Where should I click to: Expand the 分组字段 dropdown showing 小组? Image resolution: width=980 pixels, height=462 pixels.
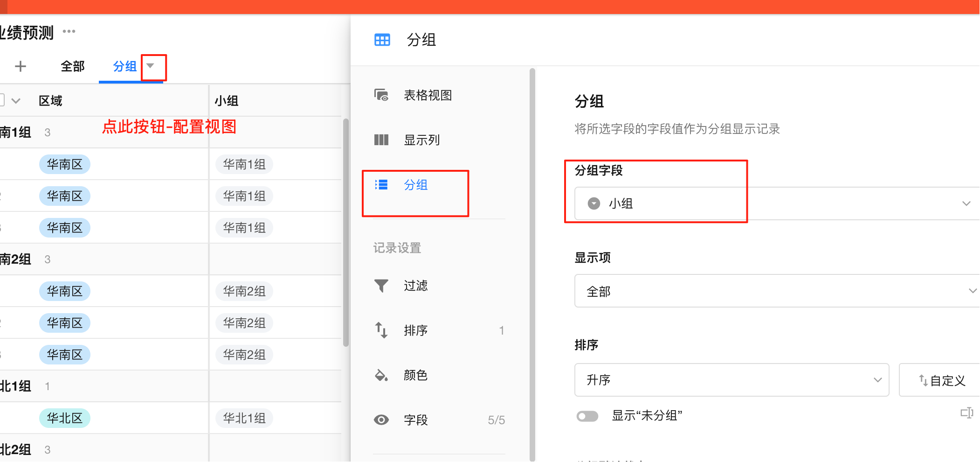774,203
